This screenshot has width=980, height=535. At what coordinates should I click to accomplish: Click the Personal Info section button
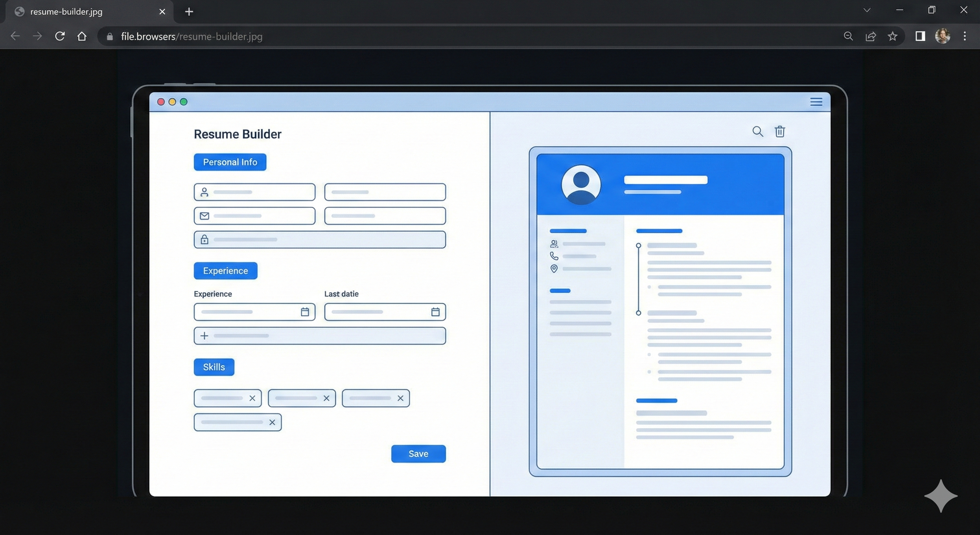coord(230,162)
